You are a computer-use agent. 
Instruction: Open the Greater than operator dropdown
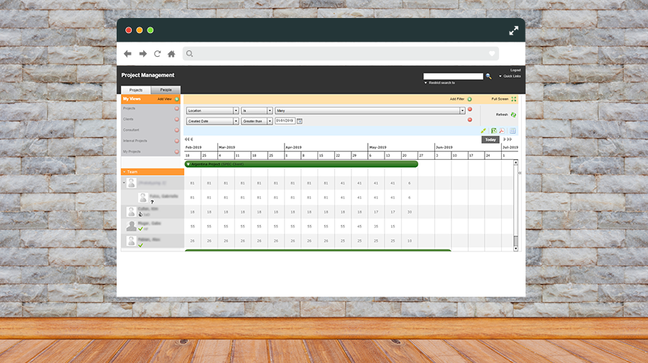point(269,121)
